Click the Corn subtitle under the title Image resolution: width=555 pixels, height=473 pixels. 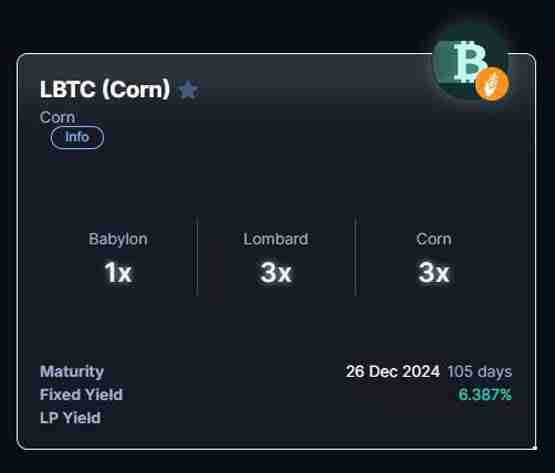pyautogui.click(x=57, y=117)
